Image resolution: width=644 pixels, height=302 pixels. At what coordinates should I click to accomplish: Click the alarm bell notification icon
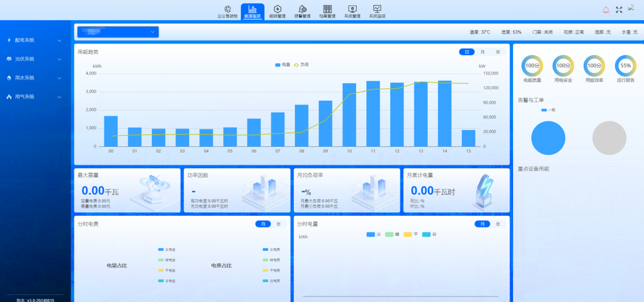(606, 10)
